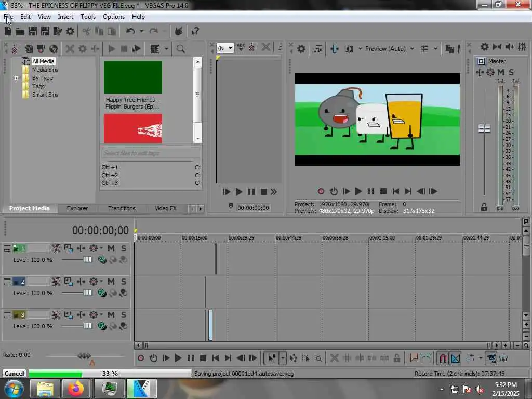Open edit tool selector dropdown arrow
Viewport: 532px width, 399px height.
point(283,358)
